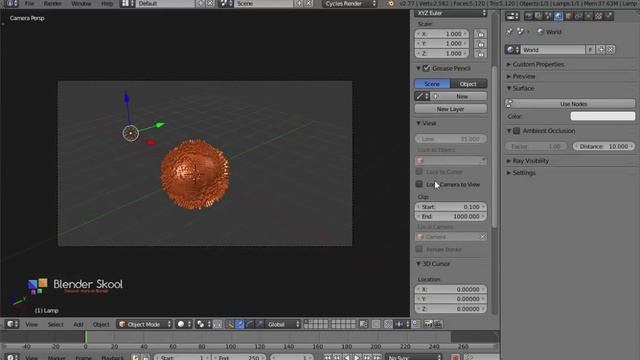Viewport: 640px width, 360px height.
Task: Adjust the Ambient Occlusion Distance slider
Action: coord(604,146)
